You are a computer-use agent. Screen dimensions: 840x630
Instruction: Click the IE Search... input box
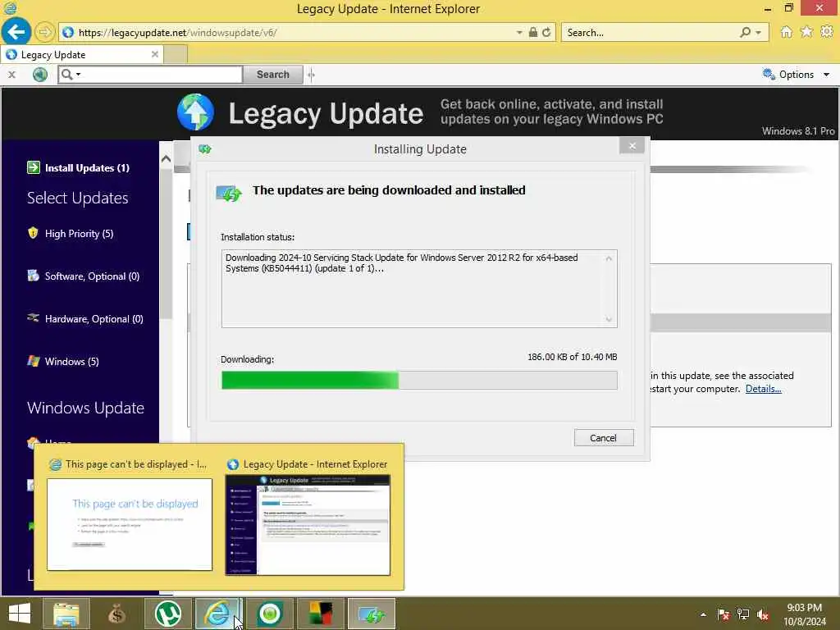[x=651, y=33]
